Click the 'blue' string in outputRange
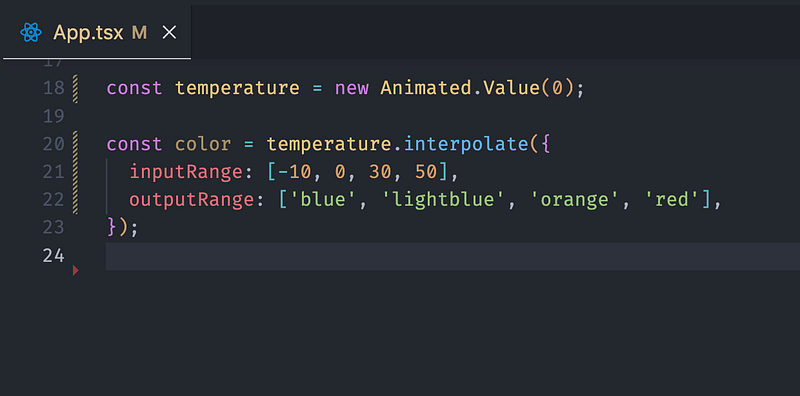This screenshot has width=800, height=396. pyautogui.click(x=323, y=200)
